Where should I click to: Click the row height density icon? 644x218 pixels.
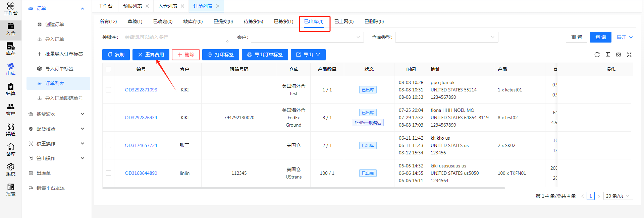pyautogui.click(x=607, y=55)
